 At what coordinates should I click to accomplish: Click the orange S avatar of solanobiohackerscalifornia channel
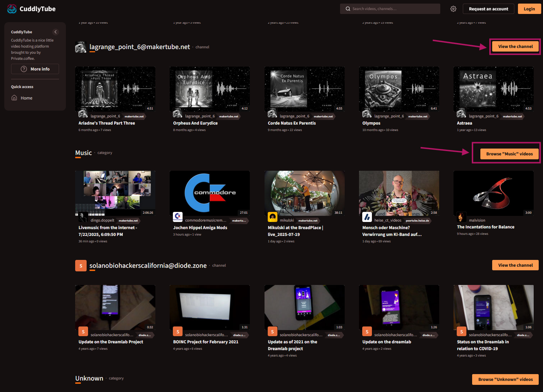[x=81, y=266]
